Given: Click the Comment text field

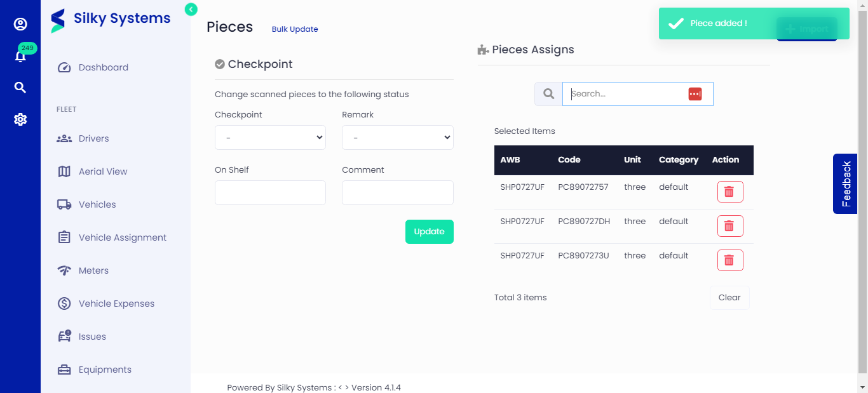Looking at the screenshot, I should point(397,193).
